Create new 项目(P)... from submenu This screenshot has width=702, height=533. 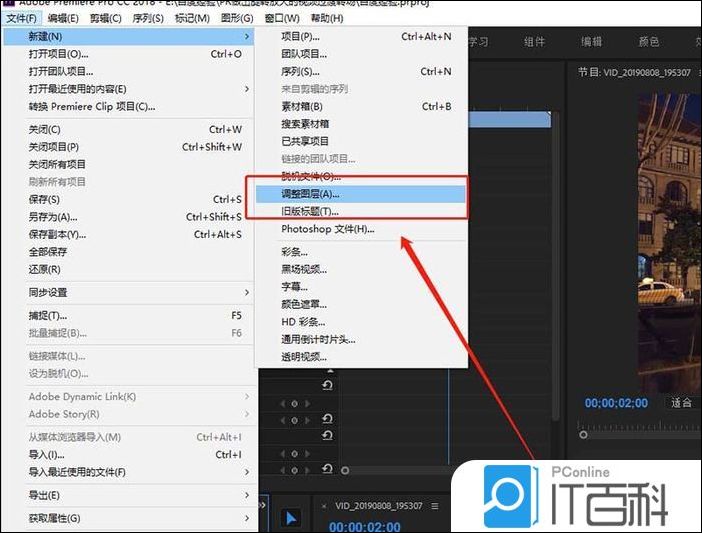(361, 36)
